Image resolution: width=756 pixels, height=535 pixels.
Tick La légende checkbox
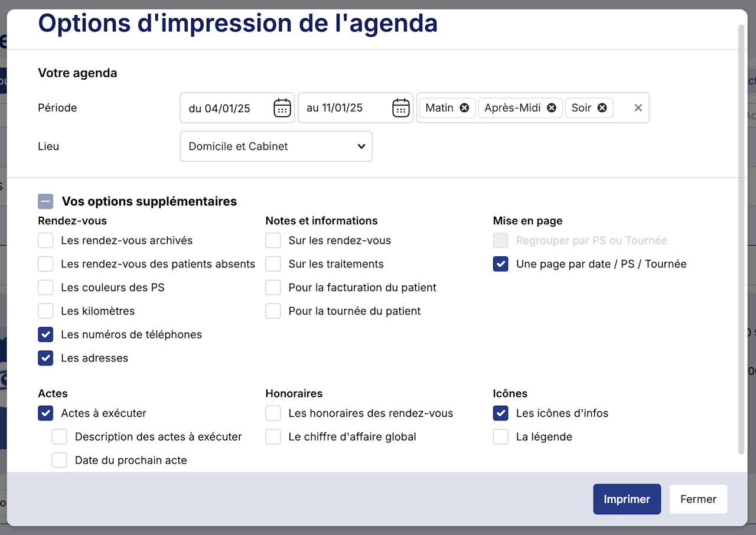click(501, 437)
